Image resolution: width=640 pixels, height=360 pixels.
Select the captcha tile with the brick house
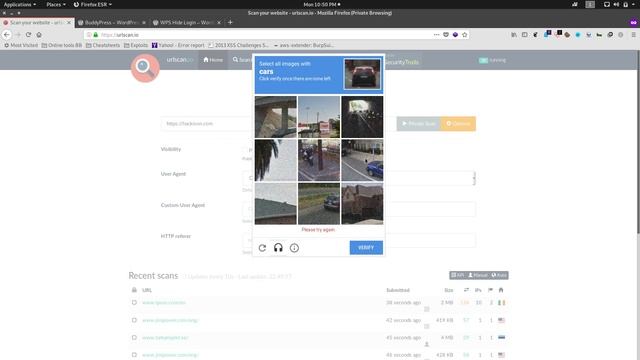tap(362, 203)
